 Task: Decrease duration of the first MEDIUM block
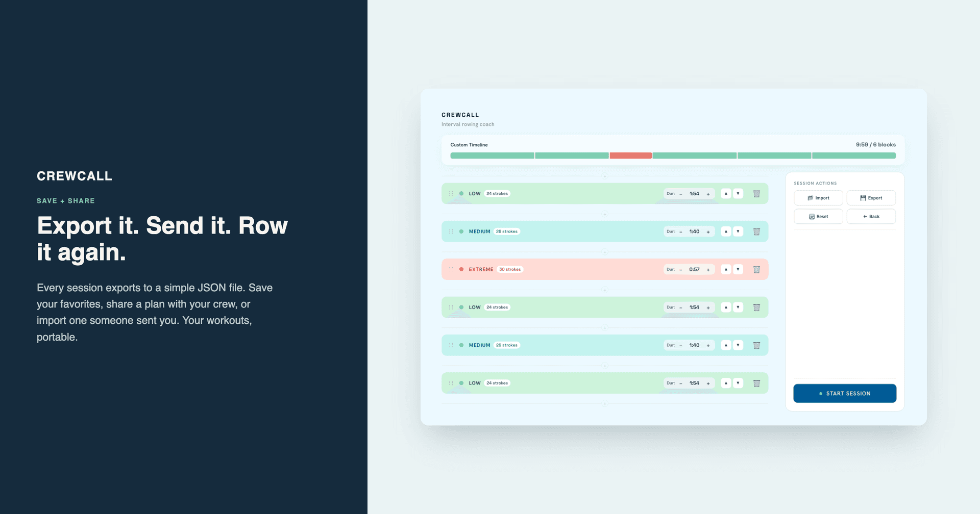click(681, 232)
